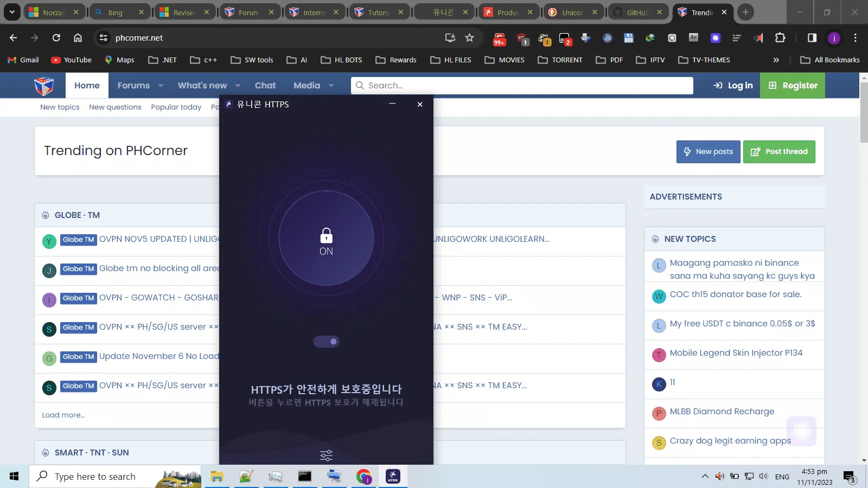Expand the Forums dropdown arrow
This screenshot has width=868, height=488.
coord(161,86)
